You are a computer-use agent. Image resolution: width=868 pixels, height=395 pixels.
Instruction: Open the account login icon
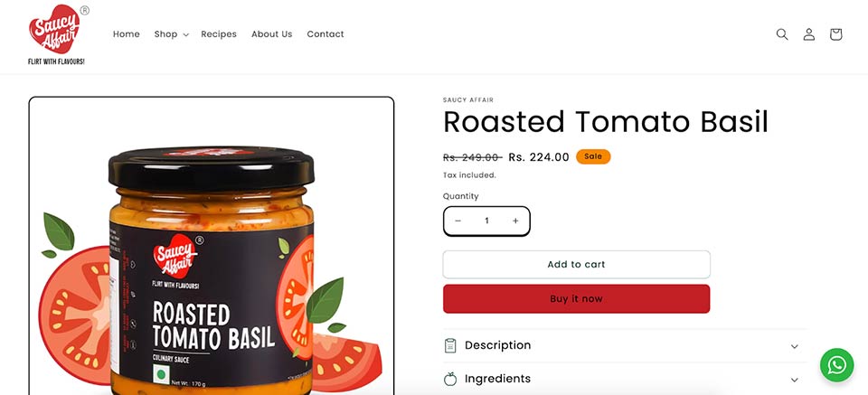[808, 34]
